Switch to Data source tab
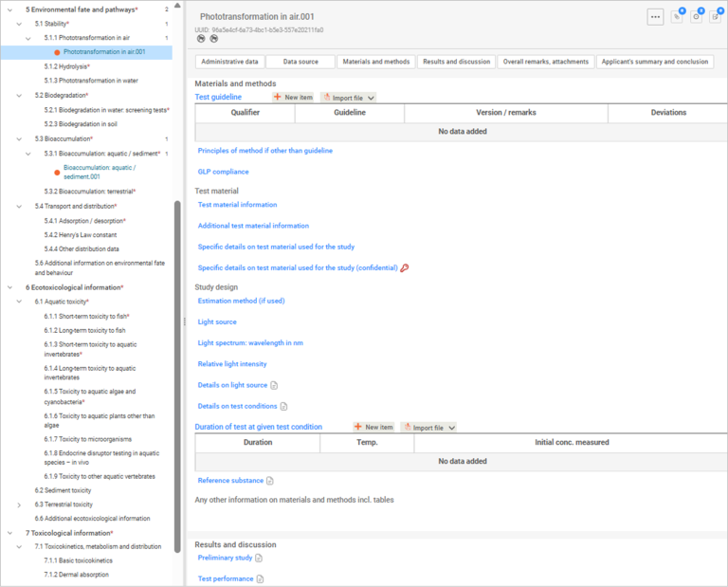 (x=300, y=62)
